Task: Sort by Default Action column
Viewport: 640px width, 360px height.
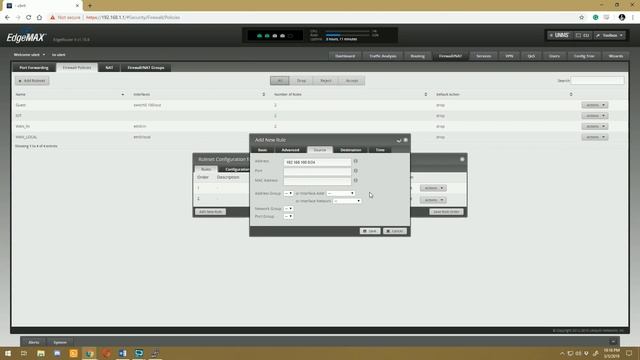Action: (x=504, y=94)
